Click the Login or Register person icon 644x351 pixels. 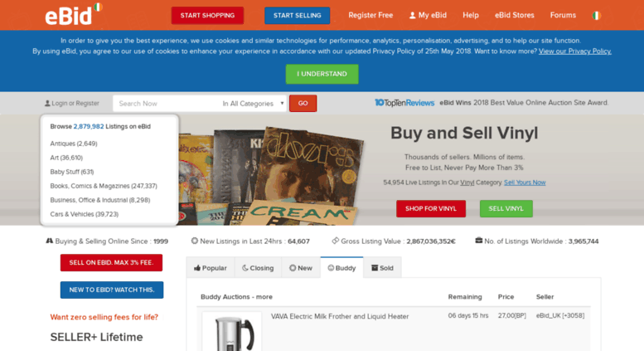(x=47, y=104)
